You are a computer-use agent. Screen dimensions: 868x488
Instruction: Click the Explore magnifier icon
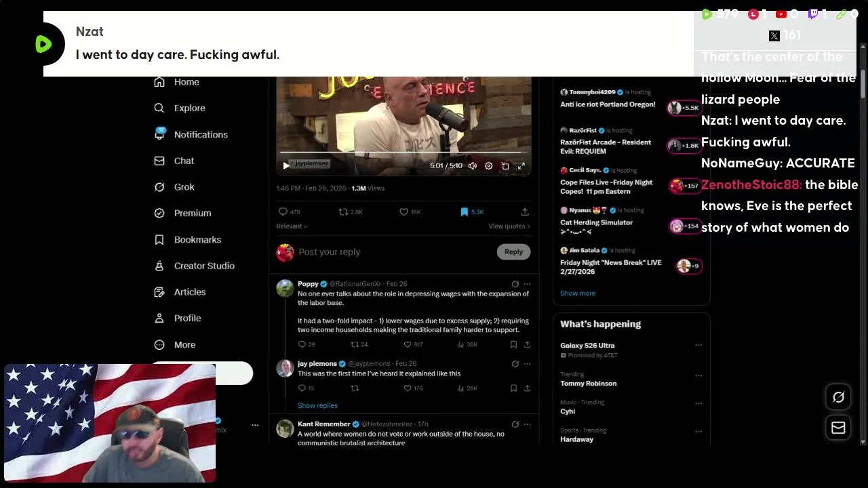[159, 108]
